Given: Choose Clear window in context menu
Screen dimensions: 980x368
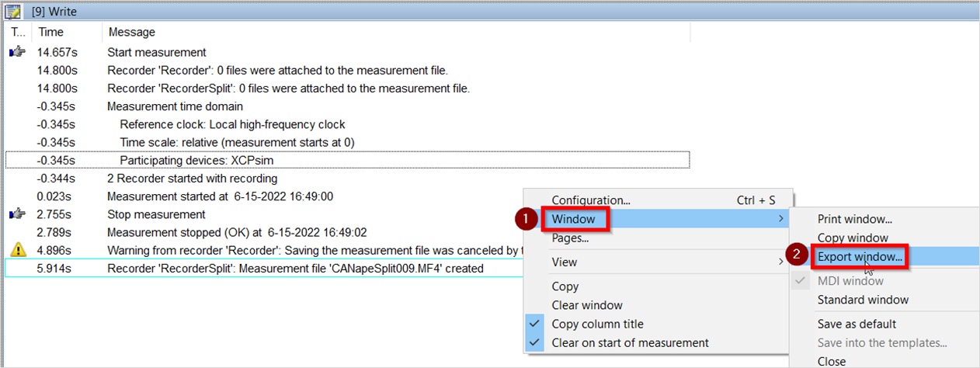Looking at the screenshot, I should tap(587, 305).
